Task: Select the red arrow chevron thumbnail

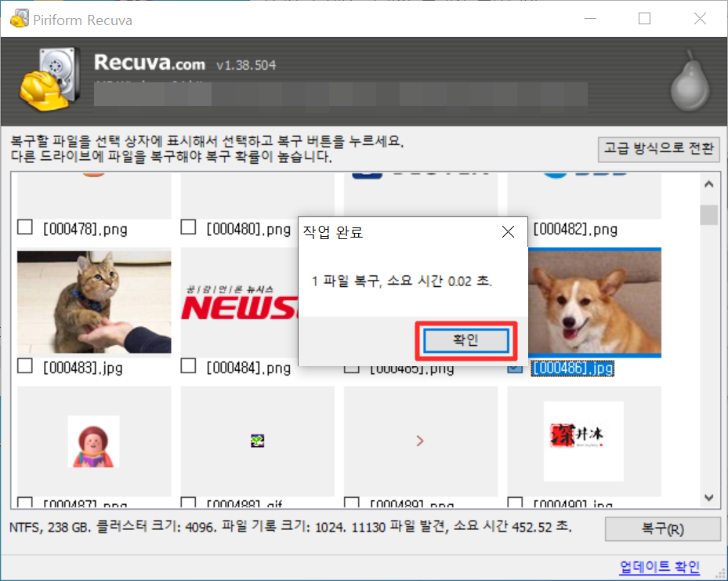Action: (x=420, y=441)
